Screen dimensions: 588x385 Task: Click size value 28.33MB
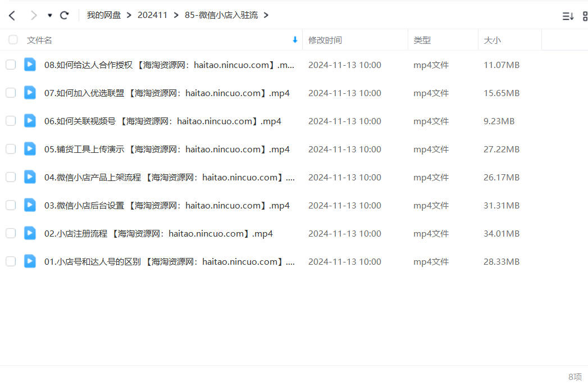point(502,262)
